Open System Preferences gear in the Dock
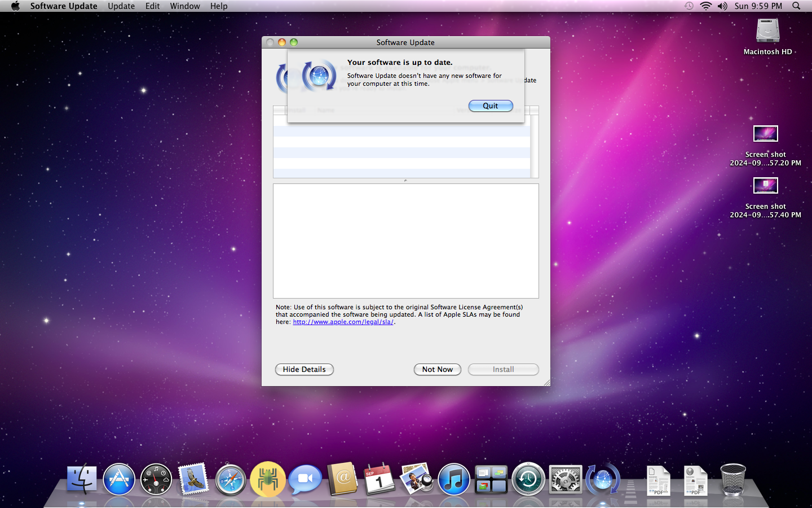The height and width of the screenshot is (508, 812). (566, 479)
